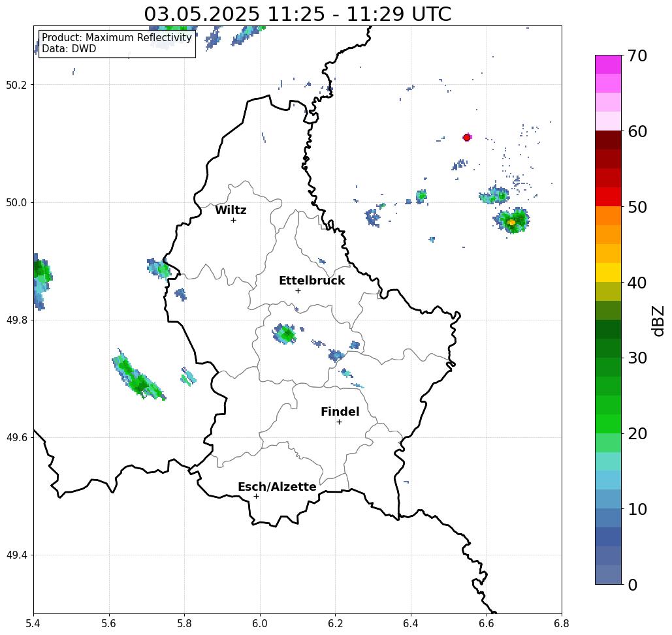The width and height of the screenshot is (672, 635).
Task: Click the rain cell with orange core east
Action: 512,221
